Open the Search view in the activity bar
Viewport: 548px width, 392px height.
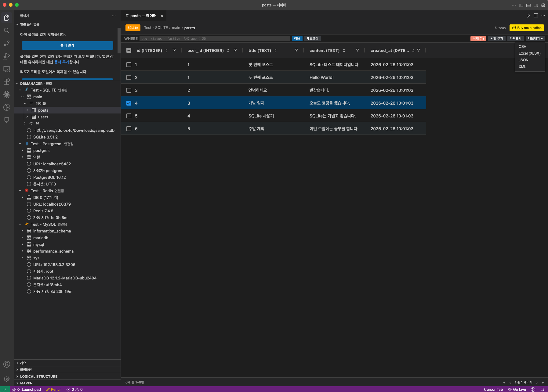(x=7, y=30)
